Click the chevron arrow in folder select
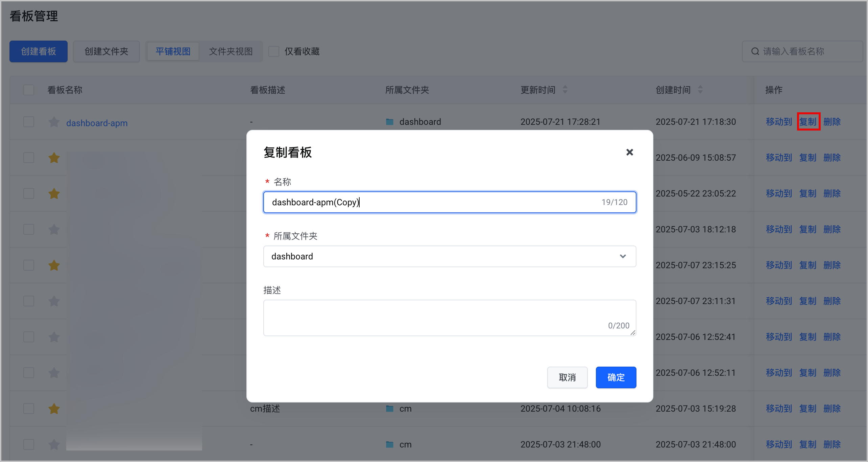The image size is (868, 462). tap(623, 256)
